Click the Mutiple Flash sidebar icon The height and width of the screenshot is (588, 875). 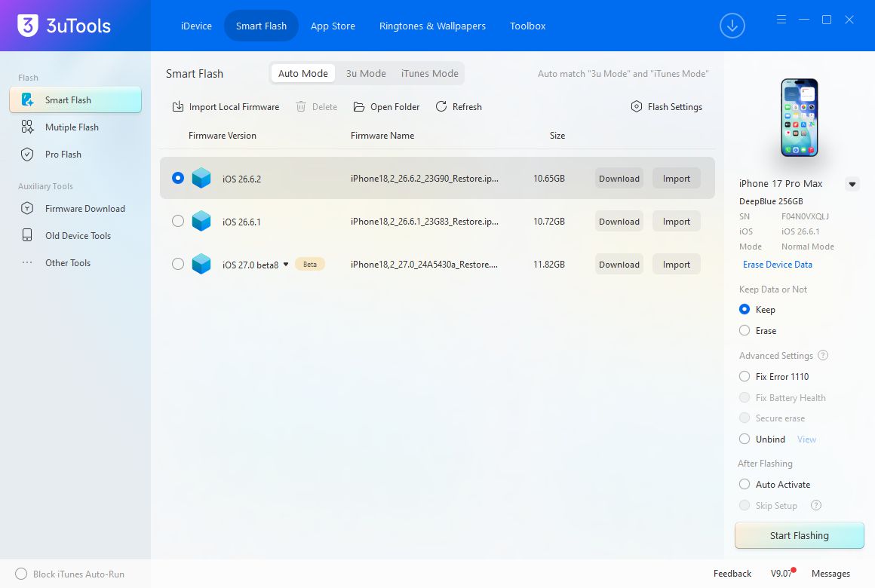(27, 127)
